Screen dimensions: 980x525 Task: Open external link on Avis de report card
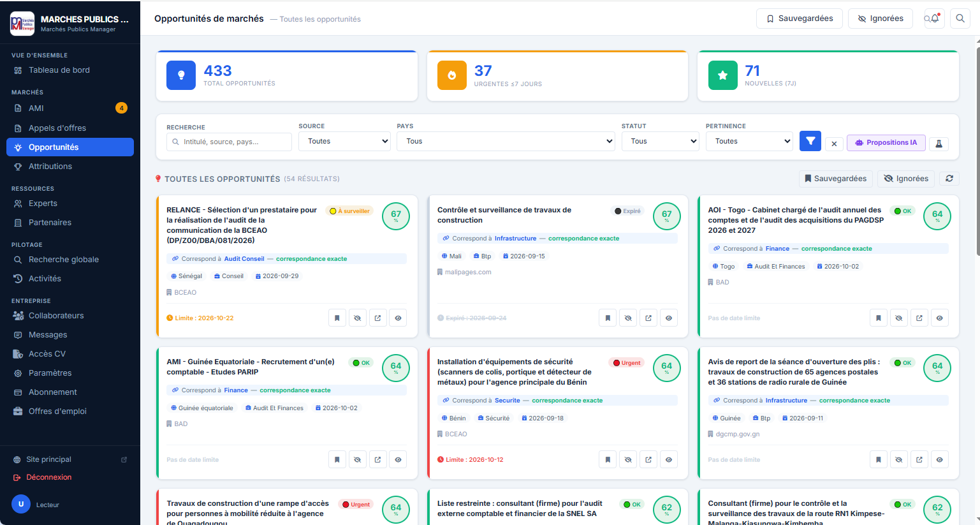(919, 459)
